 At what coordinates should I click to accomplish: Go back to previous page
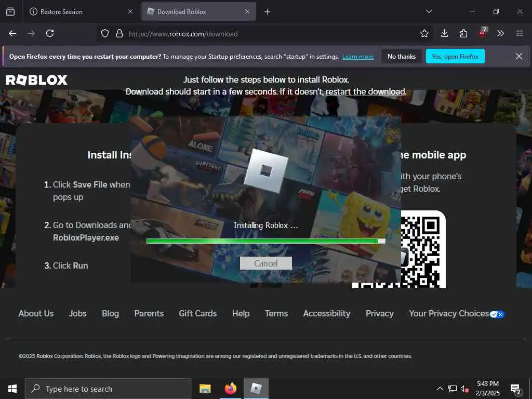[12, 33]
